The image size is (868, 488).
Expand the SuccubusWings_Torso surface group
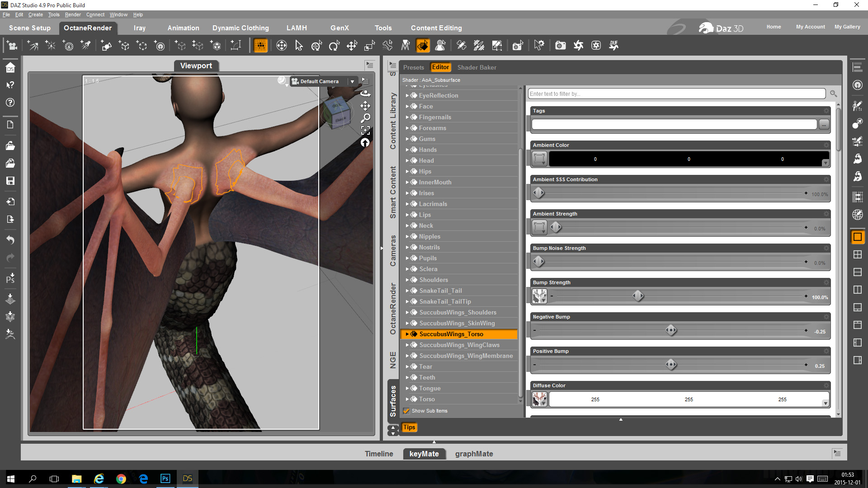407,334
